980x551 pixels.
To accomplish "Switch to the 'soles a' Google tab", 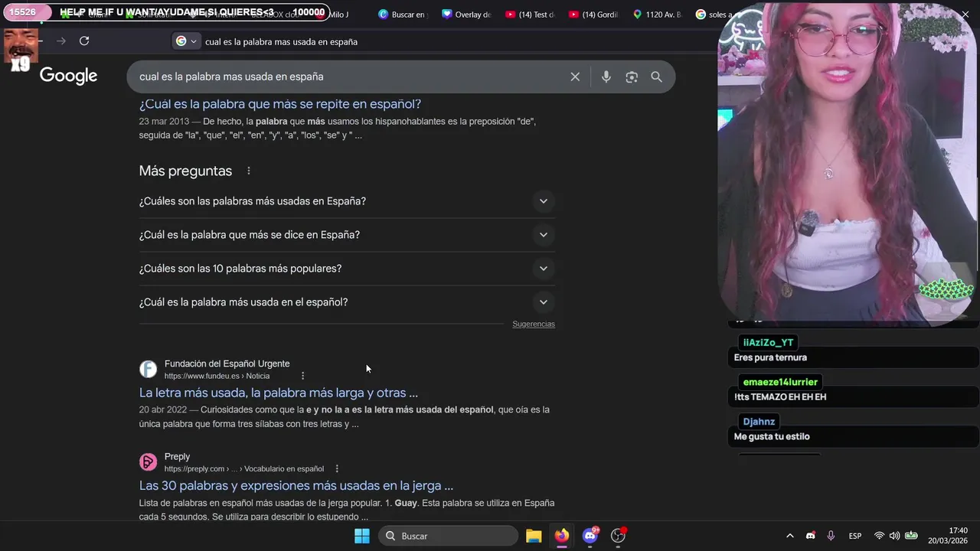I will tap(713, 15).
